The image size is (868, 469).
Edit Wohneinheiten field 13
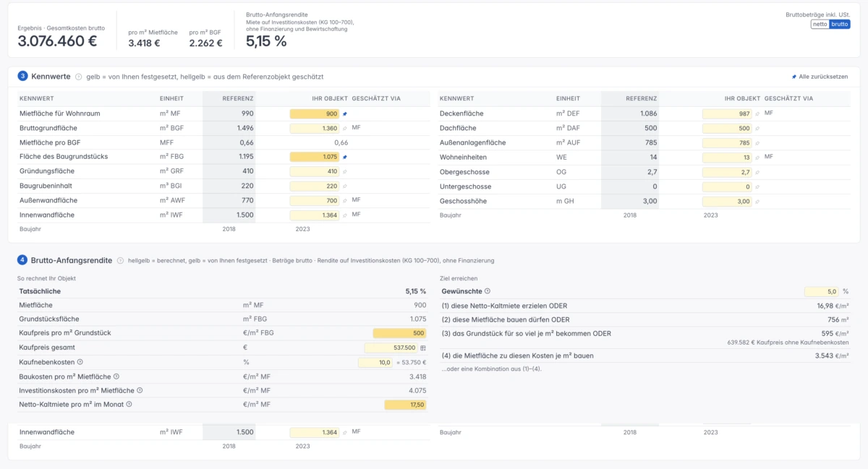pyautogui.click(x=727, y=158)
